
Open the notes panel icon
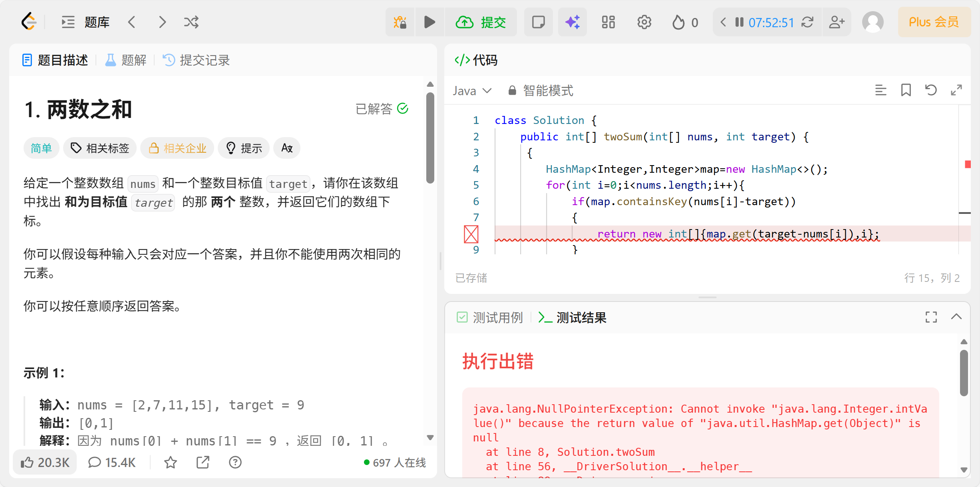[x=538, y=22]
